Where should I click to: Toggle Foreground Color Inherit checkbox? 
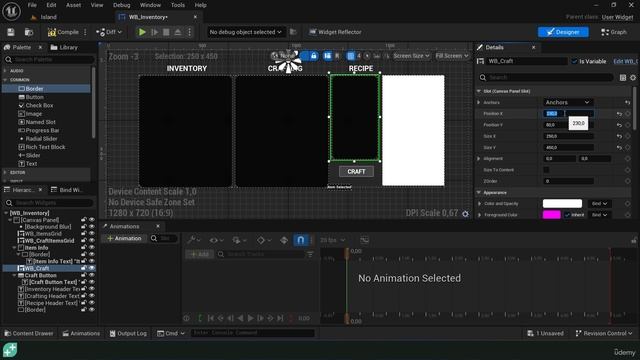tap(567, 215)
